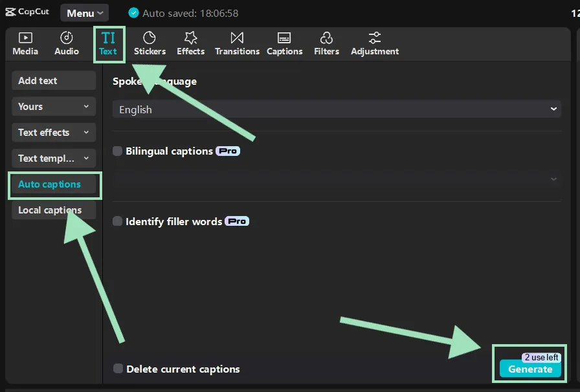Expand the Text effects section
This screenshot has width=580, height=392.
point(54,133)
